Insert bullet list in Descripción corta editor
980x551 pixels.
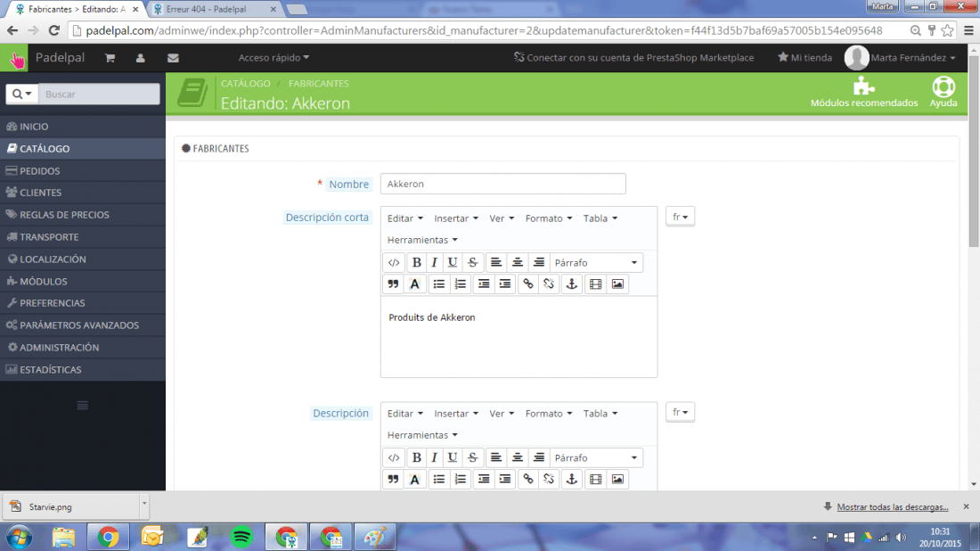coord(438,284)
